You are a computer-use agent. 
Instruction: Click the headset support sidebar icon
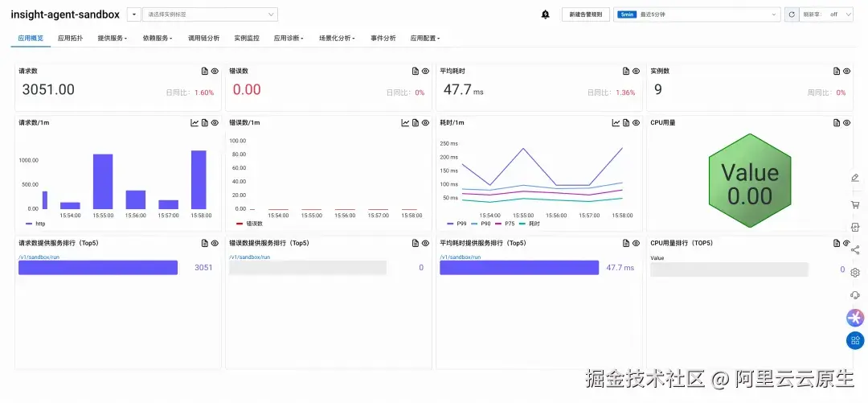click(855, 295)
